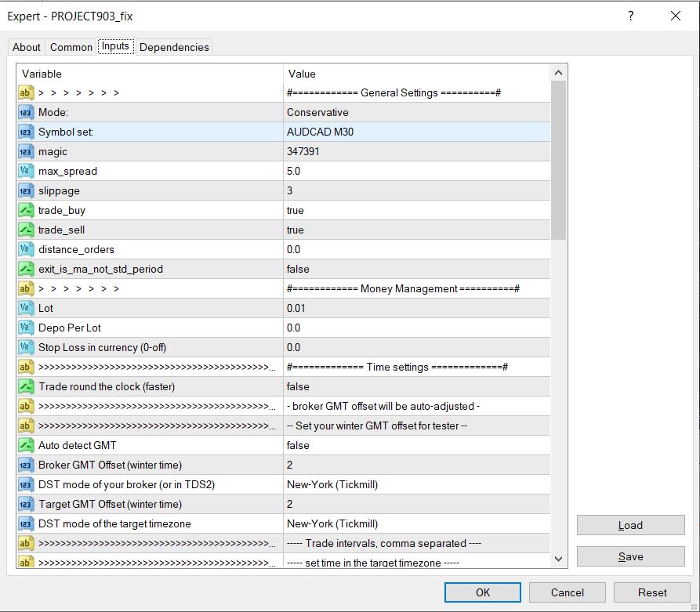Click the 123 icon beside Mode
Image resolution: width=700 pixels, height=612 pixels.
(x=27, y=112)
